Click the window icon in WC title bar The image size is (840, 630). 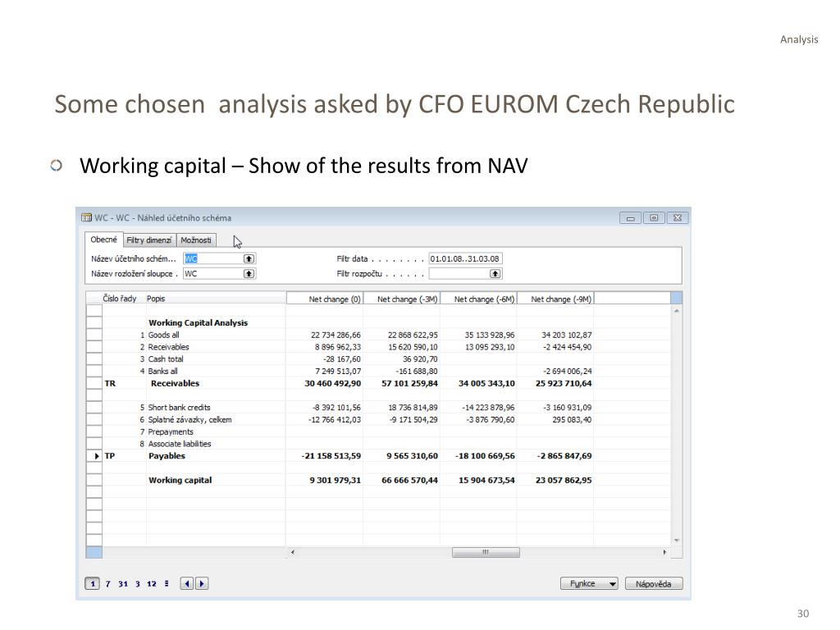pyautogui.click(x=86, y=217)
